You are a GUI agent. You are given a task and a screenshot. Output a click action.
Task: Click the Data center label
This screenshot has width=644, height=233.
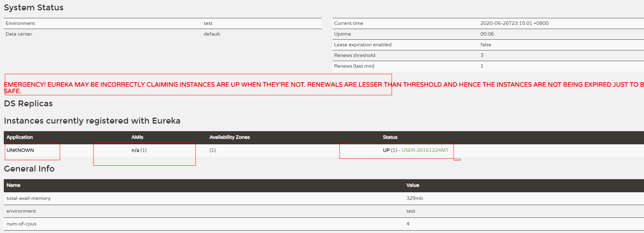[x=19, y=34]
